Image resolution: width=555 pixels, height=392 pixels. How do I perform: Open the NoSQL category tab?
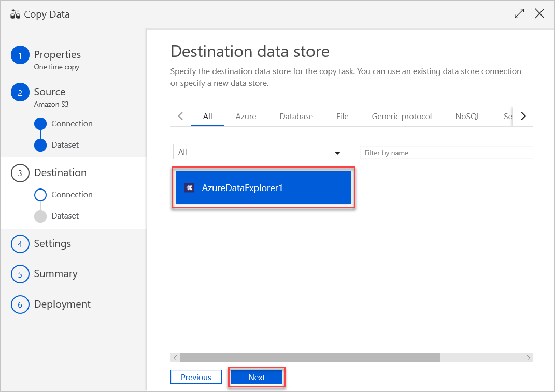tap(467, 116)
